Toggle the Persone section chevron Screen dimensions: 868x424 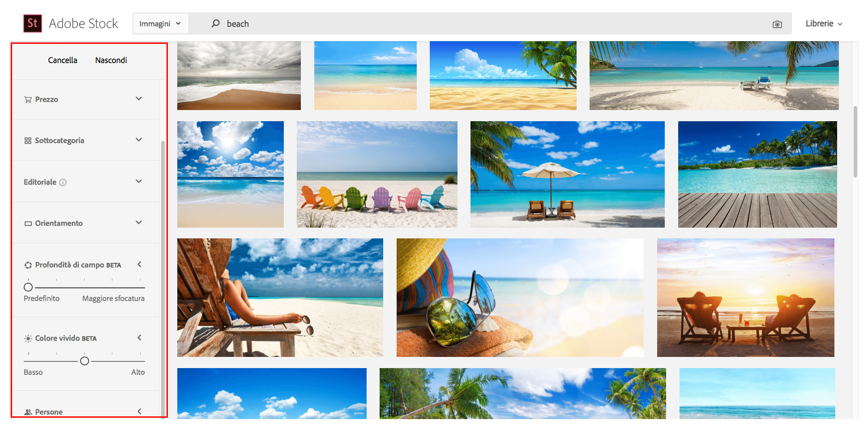pyautogui.click(x=140, y=411)
